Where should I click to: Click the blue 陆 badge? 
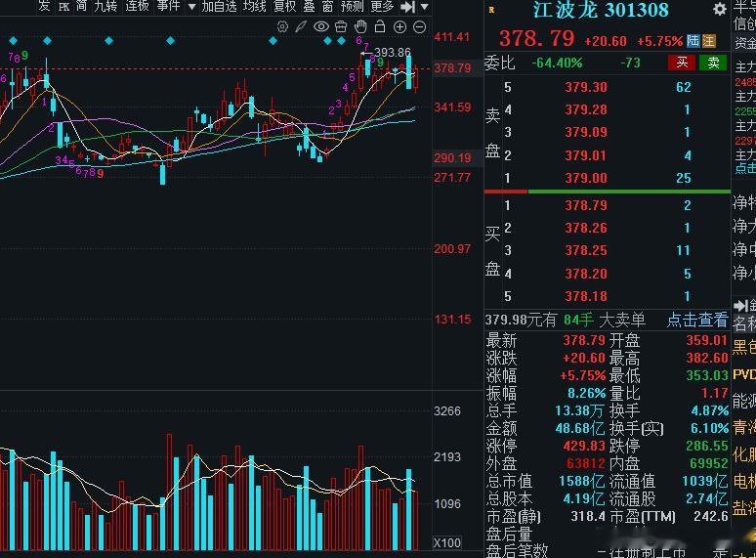point(693,41)
